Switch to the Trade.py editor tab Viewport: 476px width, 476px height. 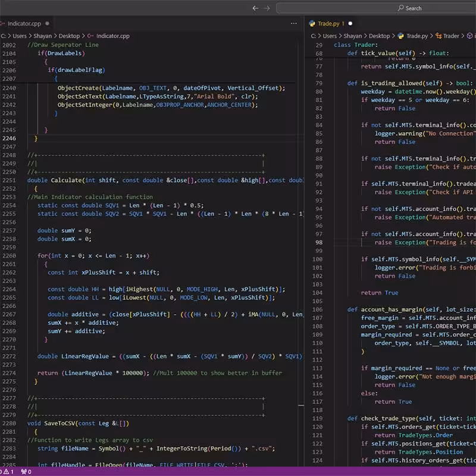(x=327, y=24)
